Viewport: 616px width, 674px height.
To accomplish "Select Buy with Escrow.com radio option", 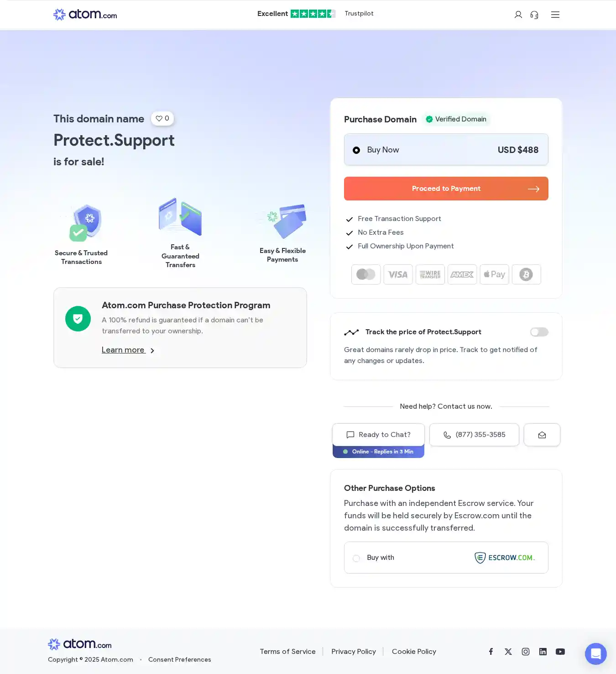I will click(x=356, y=558).
